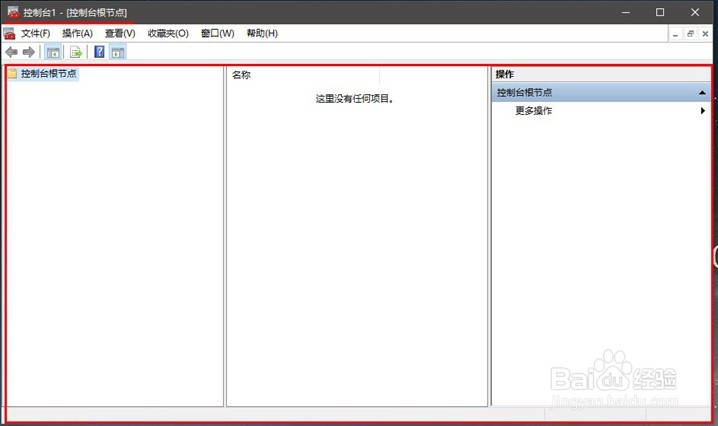Click the folder icon beside 控制台根节点 tree node
The image size is (718, 426).
click(12, 74)
